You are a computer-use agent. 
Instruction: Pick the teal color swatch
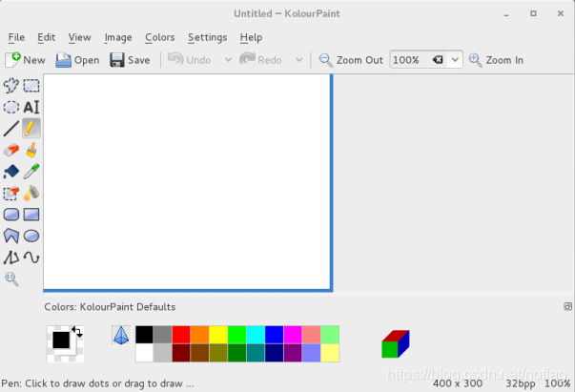coord(256,353)
